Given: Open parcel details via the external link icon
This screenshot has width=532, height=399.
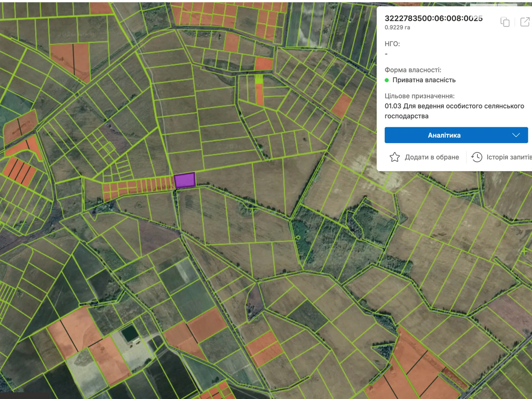Looking at the screenshot, I should pos(525,22).
